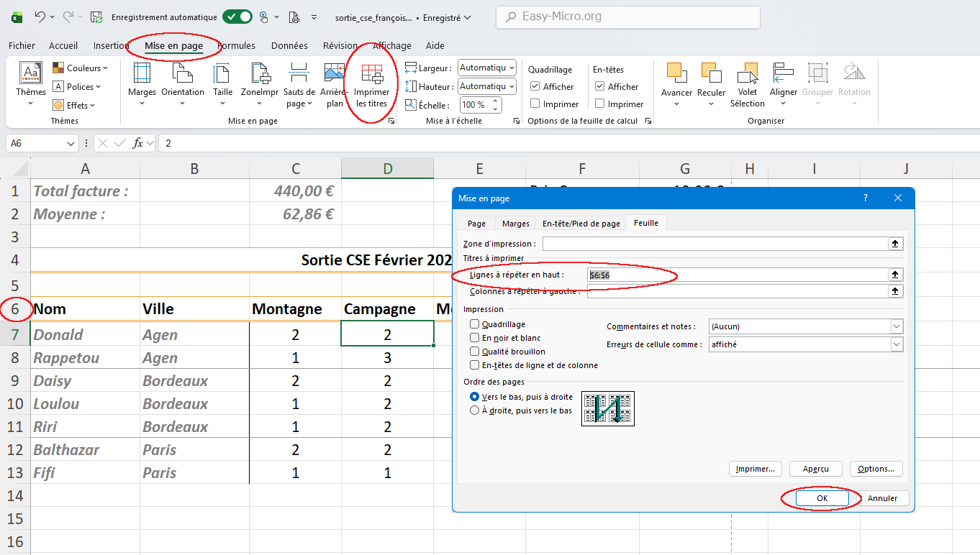Select À droite, puis vers le bas
Image resolution: width=980 pixels, height=555 pixels.
coord(474,410)
